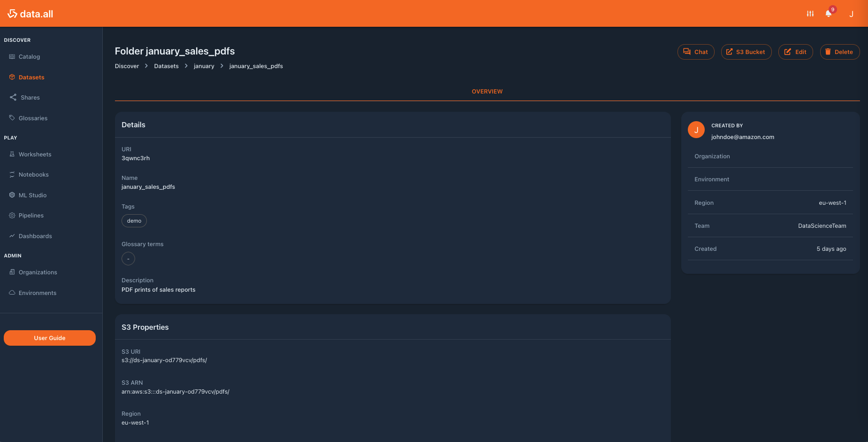This screenshot has height=442, width=868.
Task: Click the Dashboards chart icon
Action: [12, 236]
